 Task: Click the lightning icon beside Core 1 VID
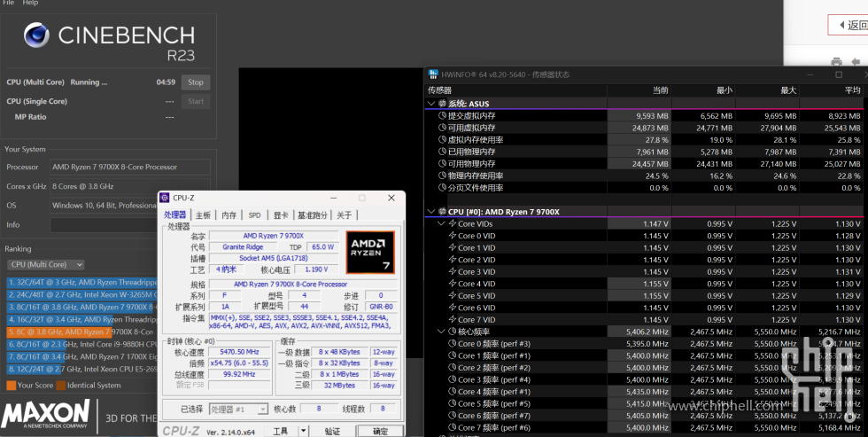coord(453,247)
